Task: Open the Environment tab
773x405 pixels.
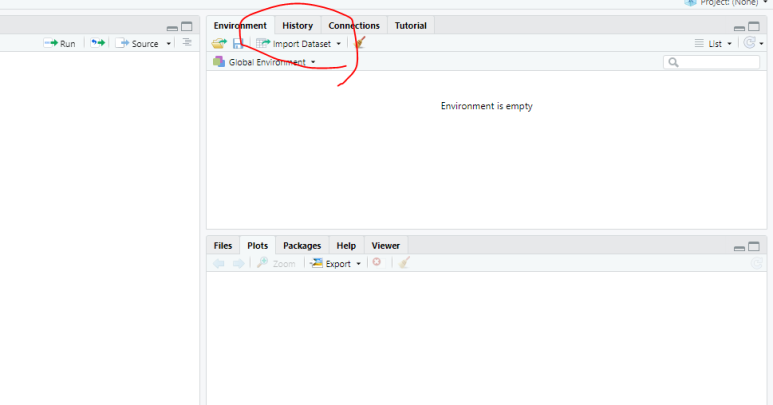Action: tap(240, 26)
